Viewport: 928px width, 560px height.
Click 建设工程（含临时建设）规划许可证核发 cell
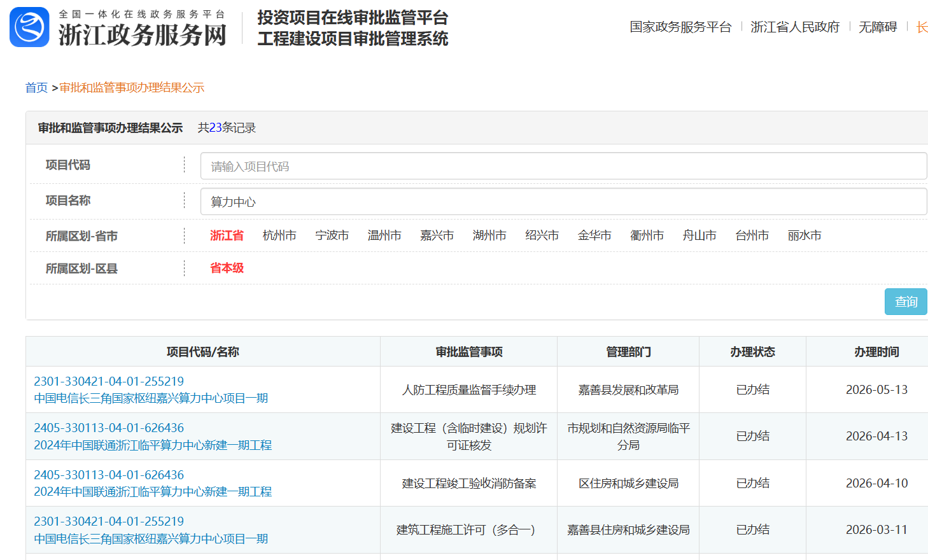point(469,437)
